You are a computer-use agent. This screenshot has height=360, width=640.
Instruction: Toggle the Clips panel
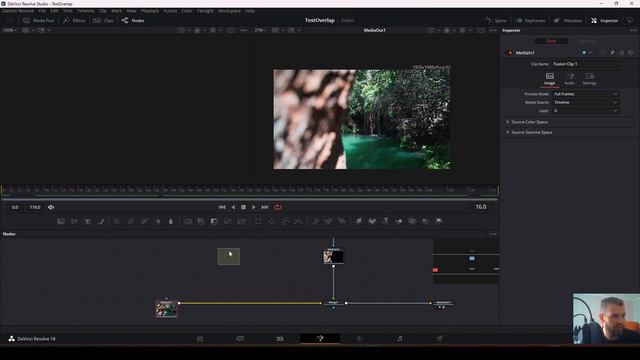pos(103,20)
